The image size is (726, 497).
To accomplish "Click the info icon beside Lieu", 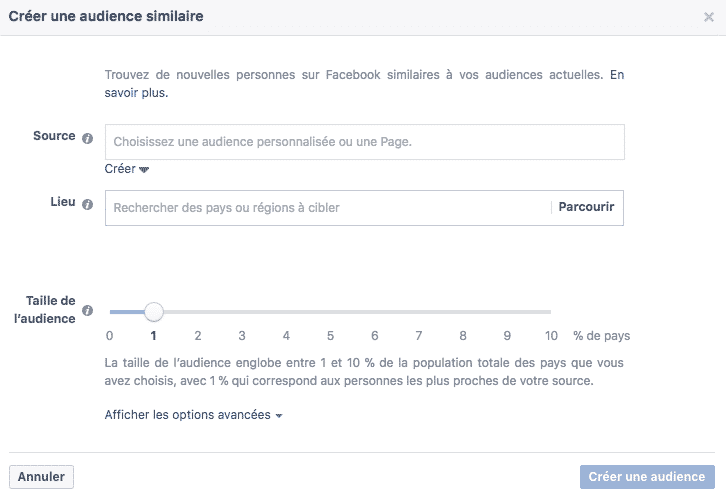I will pyautogui.click(x=88, y=205).
